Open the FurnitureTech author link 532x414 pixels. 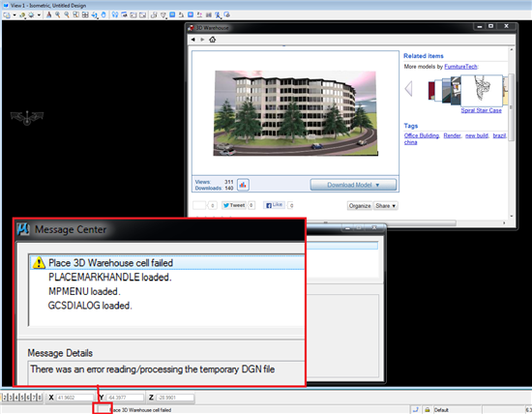[460, 67]
